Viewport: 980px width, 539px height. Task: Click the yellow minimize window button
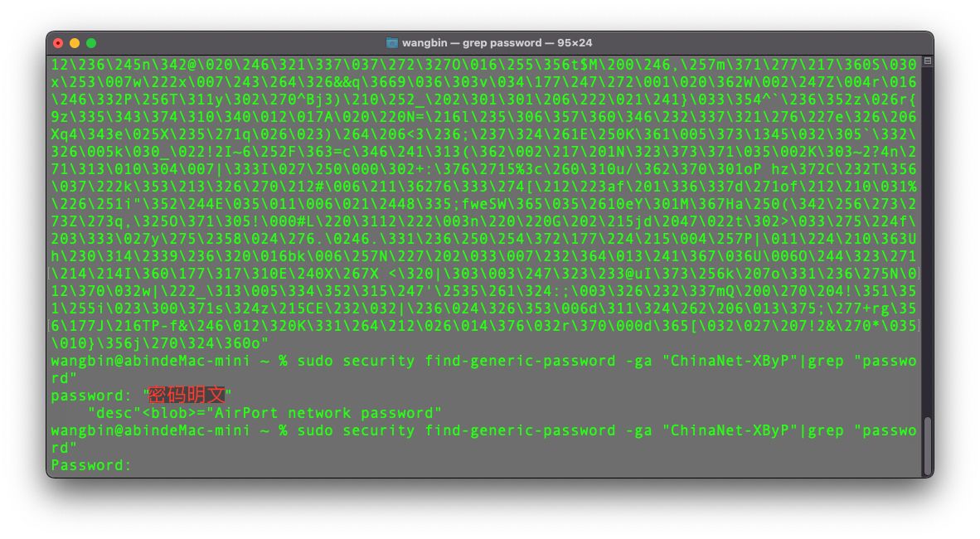tap(75, 43)
